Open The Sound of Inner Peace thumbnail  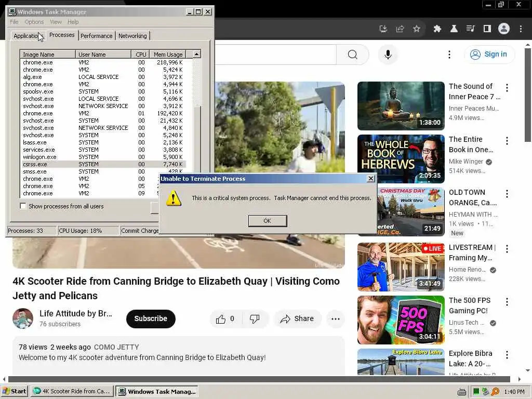coord(401,106)
